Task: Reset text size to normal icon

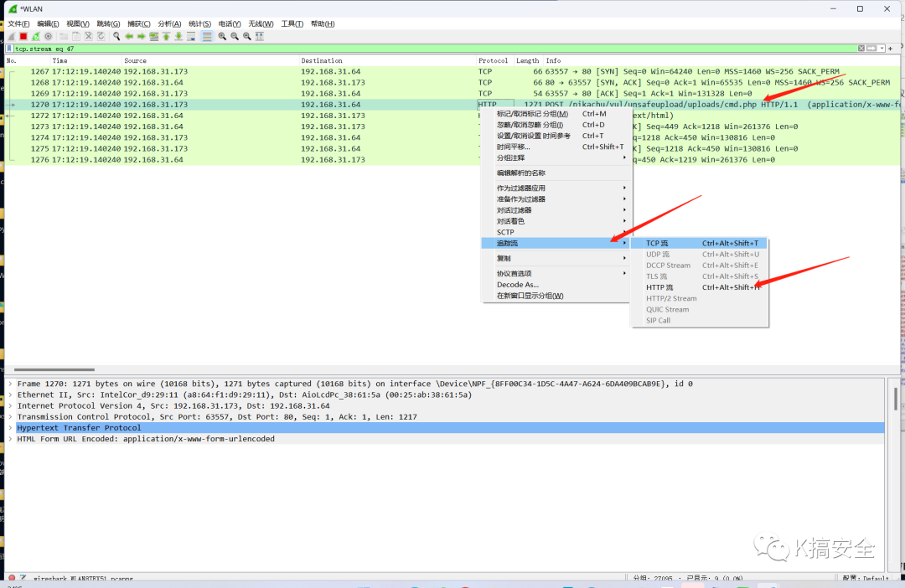Action: click(247, 36)
